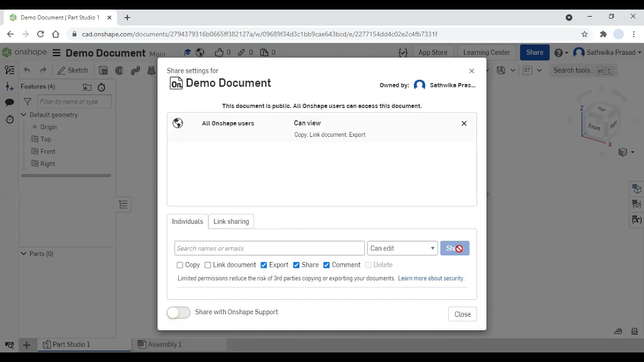This screenshot has height=362, width=644.
Task: Click the plus icon to add new tab
Action: tap(27, 345)
